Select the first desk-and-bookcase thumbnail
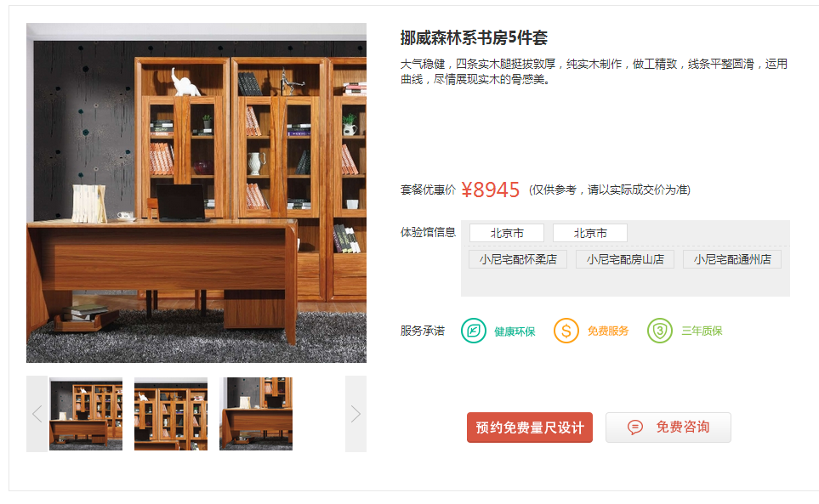The width and height of the screenshot is (819, 504). point(86,414)
